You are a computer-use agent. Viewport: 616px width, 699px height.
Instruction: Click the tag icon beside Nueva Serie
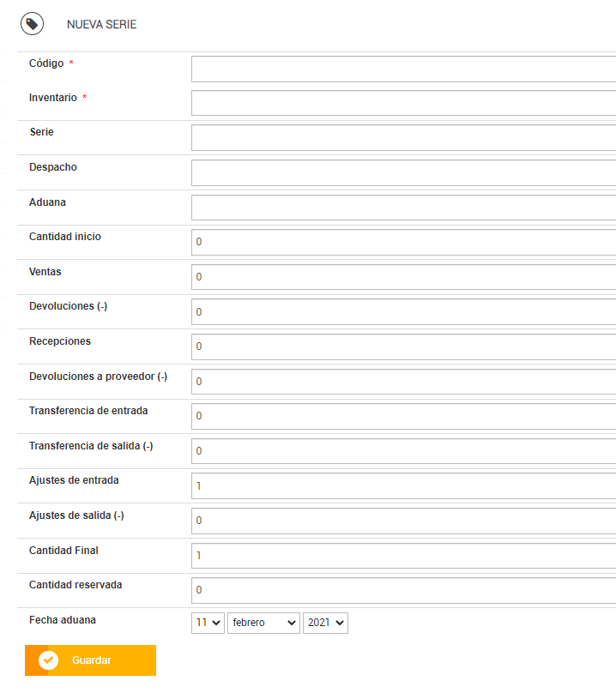(x=32, y=24)
